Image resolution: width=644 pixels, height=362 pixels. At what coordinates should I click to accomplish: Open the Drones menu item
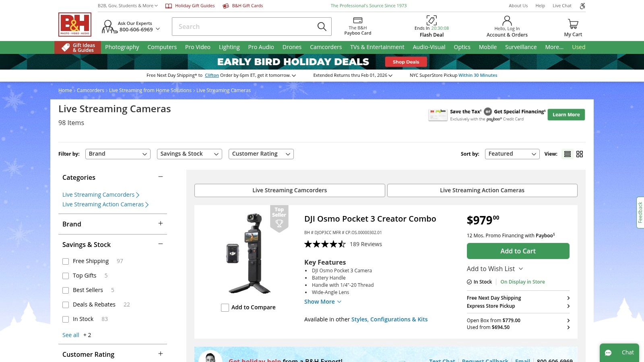292,47
